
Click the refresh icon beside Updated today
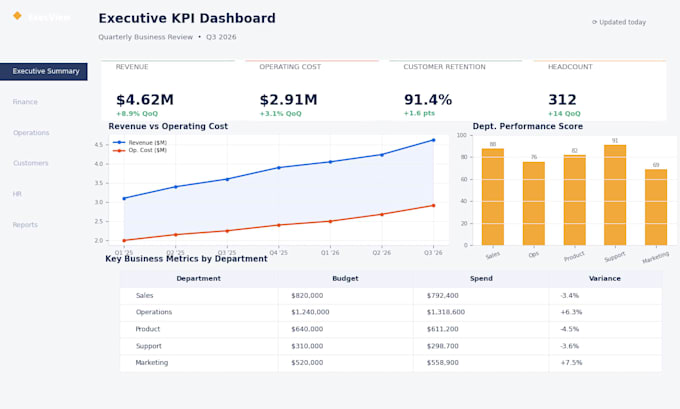pos(595,22)
